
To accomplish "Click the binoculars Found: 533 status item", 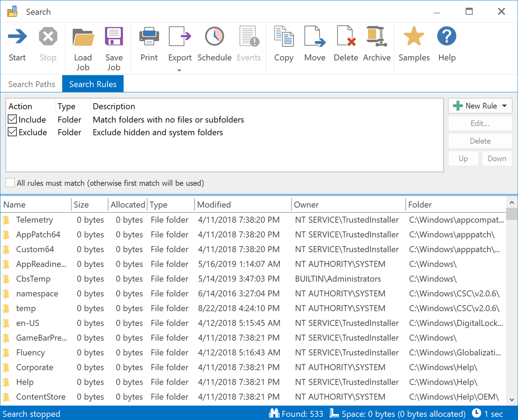I will [x=296, y=414].
